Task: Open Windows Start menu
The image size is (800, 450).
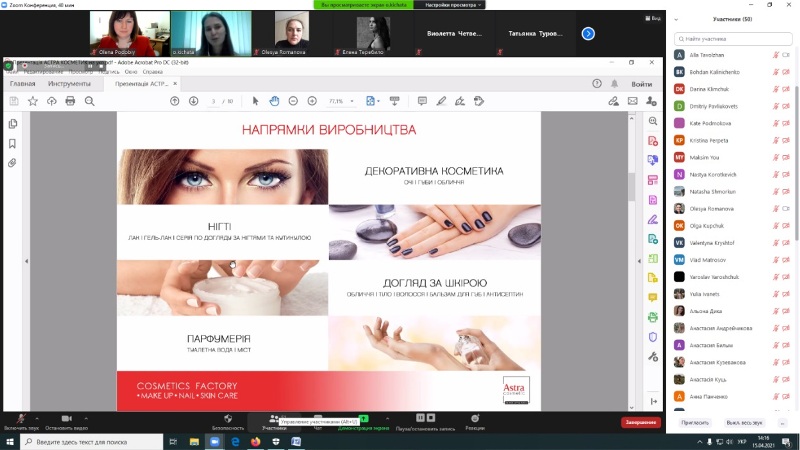Action: click(x=10, y=441)
